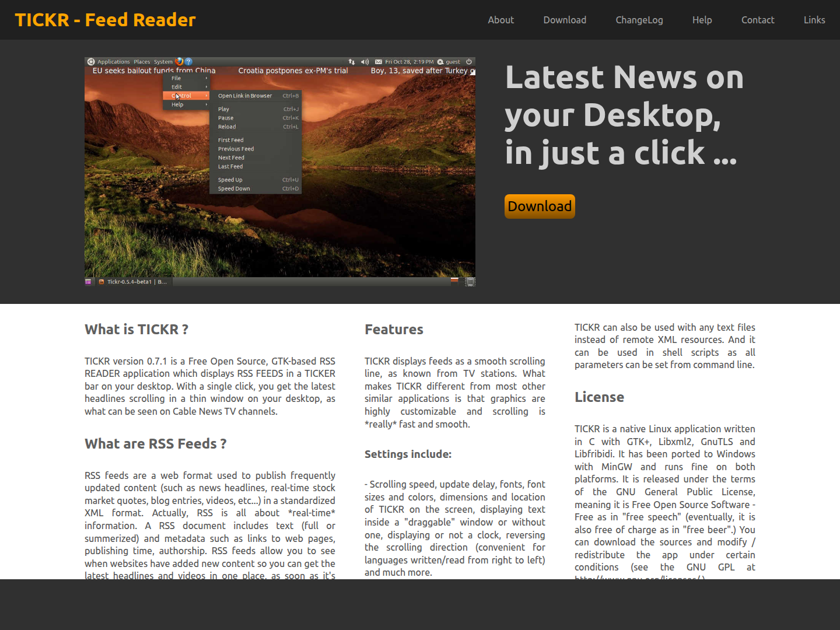Click the highlighted Control entry in the context menu
Screen dimensions: 840x630
[x=186, y=96]
